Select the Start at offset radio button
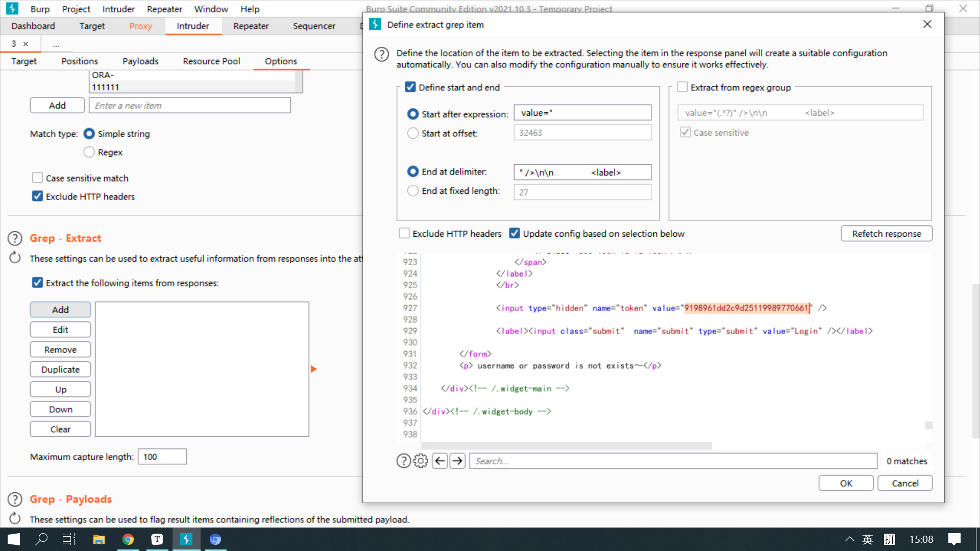Screen dimensions: 980x551 pyautogui.click(x=412, y=133)
